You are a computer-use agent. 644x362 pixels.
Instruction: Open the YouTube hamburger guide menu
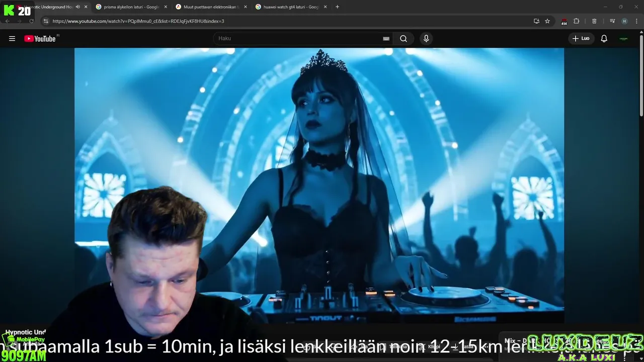[12, 39]
